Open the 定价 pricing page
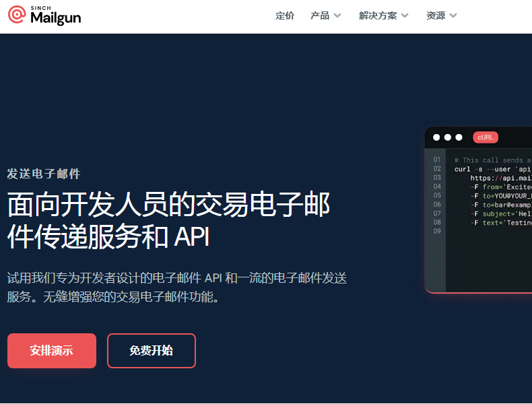532x404 pixels. click(x=285, y=15)
